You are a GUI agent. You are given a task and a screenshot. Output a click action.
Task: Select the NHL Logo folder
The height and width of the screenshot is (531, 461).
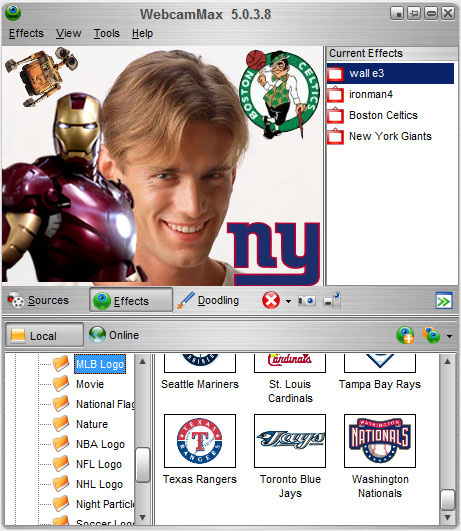(99, 484)
